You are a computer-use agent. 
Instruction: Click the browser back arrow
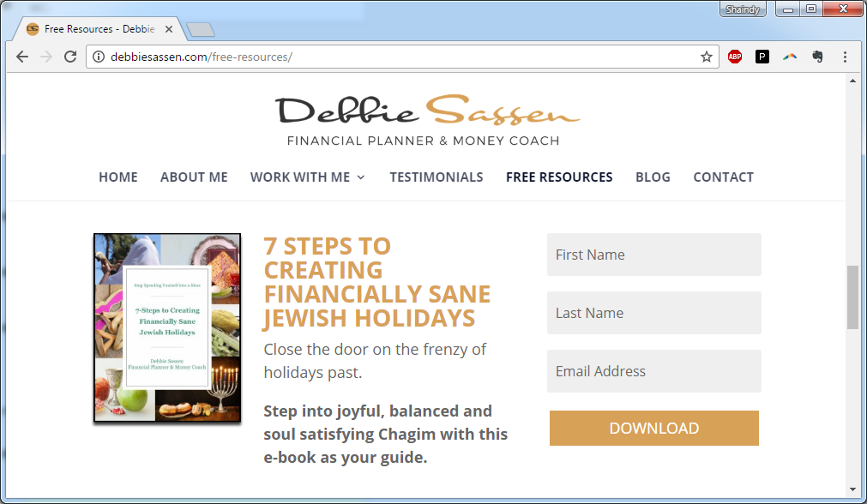click(x=22, y=57)
